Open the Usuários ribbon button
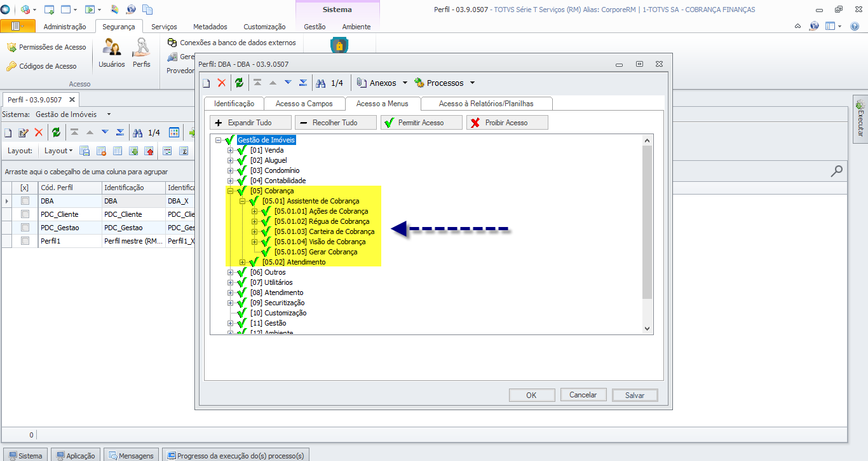 point(112,53)
